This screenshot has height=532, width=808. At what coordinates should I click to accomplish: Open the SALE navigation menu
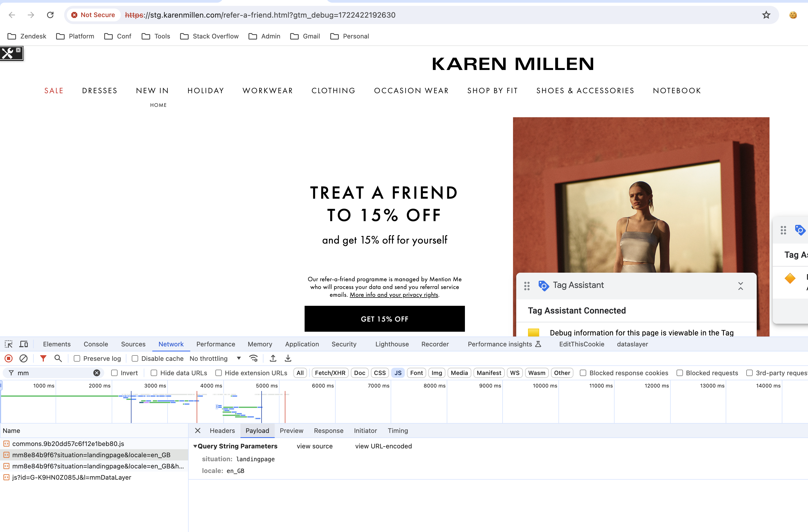tap(54, 91)
